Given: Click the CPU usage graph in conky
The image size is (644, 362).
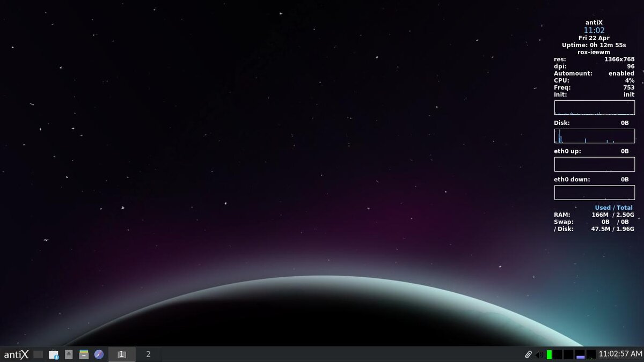Looking at the screenshot, I should coord(594,108).
